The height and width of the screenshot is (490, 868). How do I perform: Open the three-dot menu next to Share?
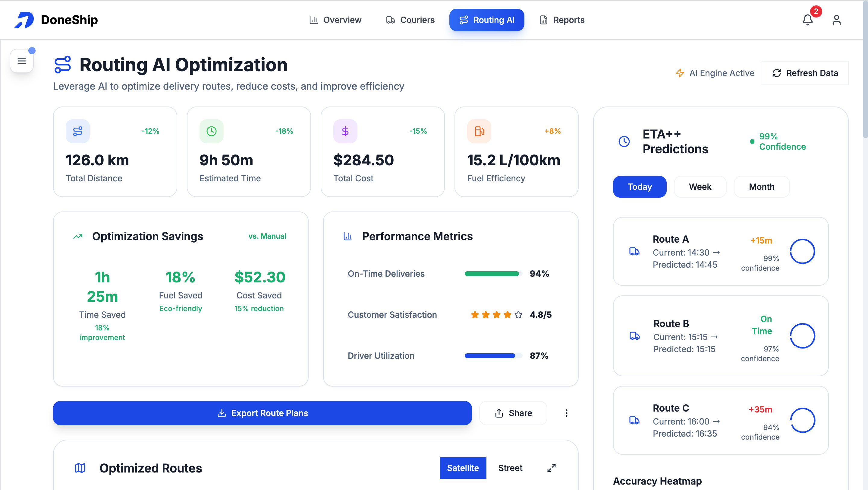(x=566, y=413)
